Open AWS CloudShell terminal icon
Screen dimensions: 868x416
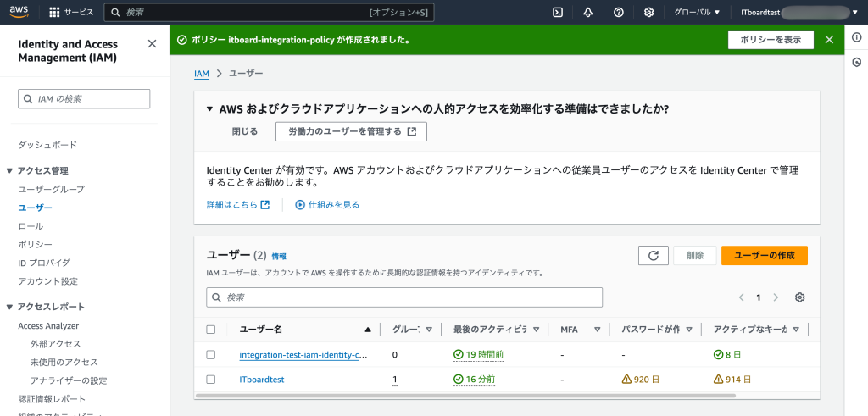point(558,13)
